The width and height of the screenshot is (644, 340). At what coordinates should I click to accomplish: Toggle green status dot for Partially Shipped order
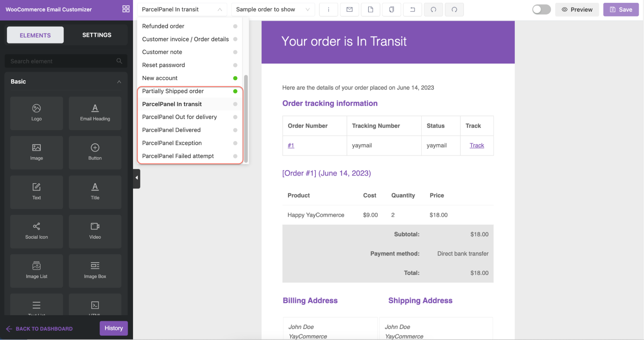click(x=235, y=91)
